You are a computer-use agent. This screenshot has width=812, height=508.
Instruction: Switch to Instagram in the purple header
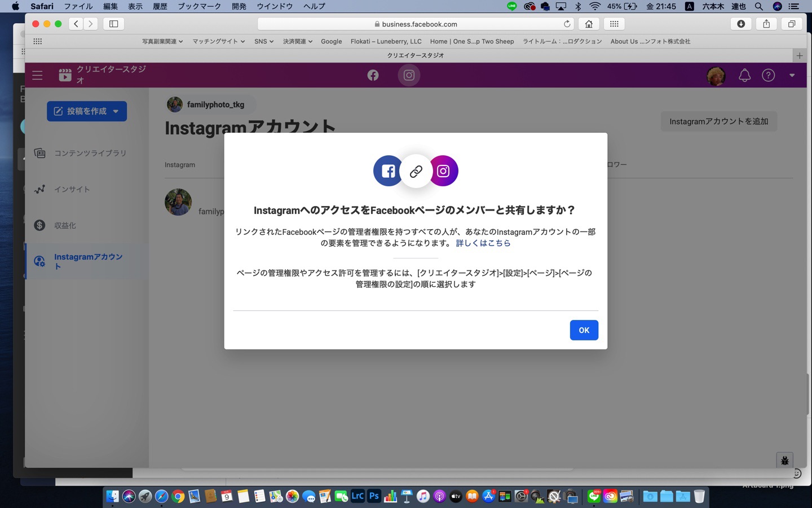coord(409,75)
